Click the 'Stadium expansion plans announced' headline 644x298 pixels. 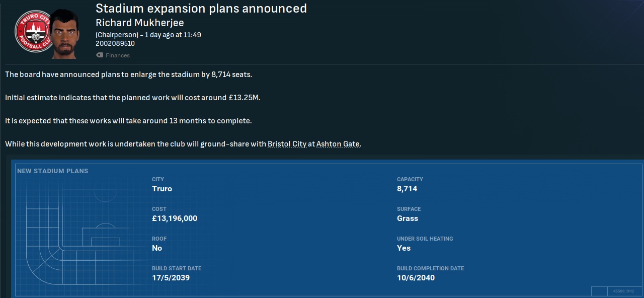click(201, 9)
